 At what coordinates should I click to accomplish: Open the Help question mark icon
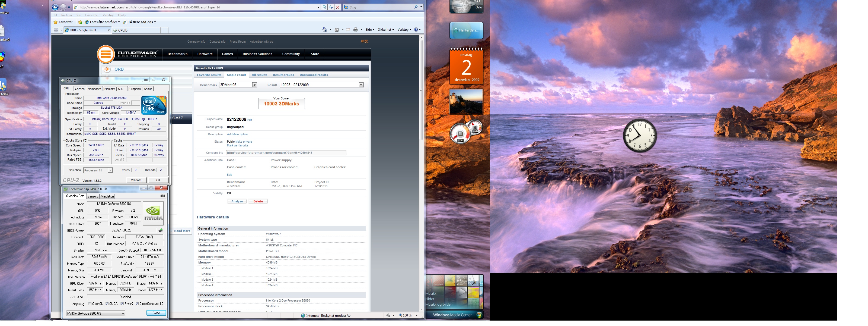[416, 30]
